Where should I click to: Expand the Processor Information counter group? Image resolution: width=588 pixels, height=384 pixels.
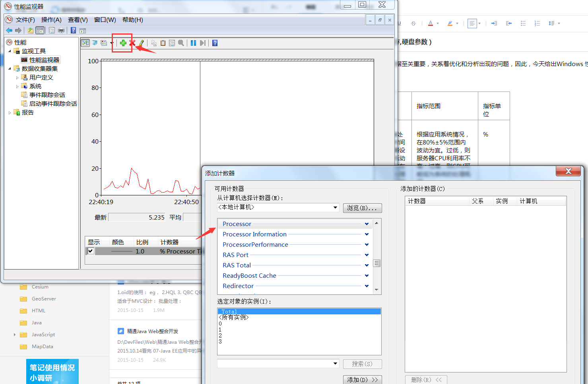coord(367,234)
